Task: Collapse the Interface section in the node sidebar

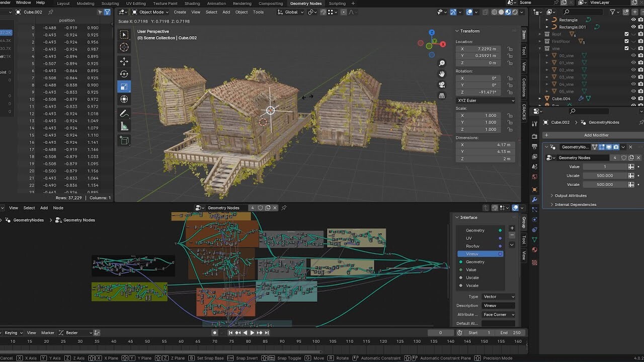Action: pos(457,217)
